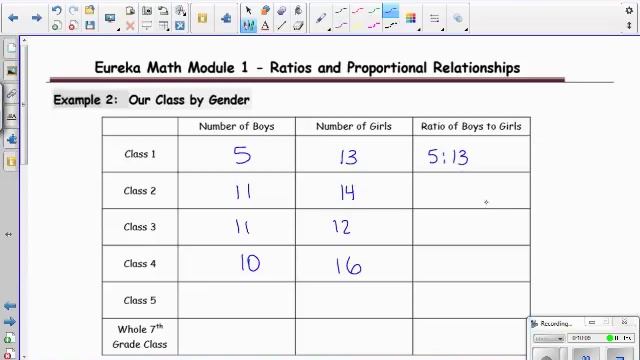Viewport: 640px width, 360px height.
Task: Click the Class 5 Number of Boys cell
Action: tap(237, 300)
